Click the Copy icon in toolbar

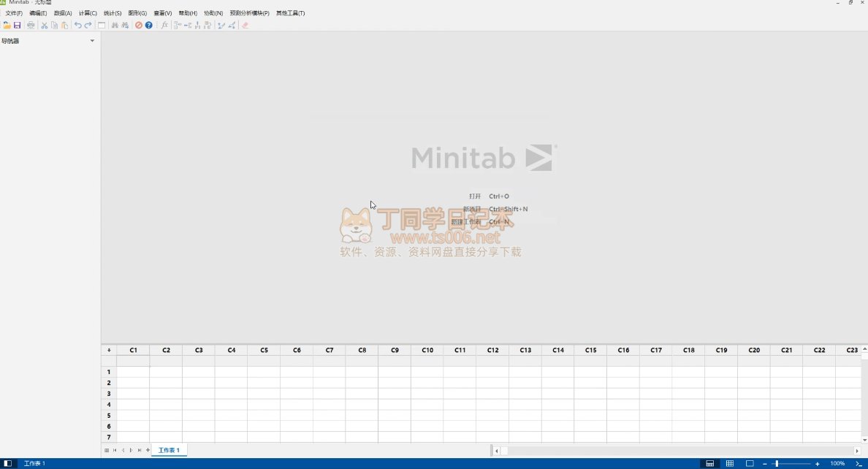[x=54, y=26]
